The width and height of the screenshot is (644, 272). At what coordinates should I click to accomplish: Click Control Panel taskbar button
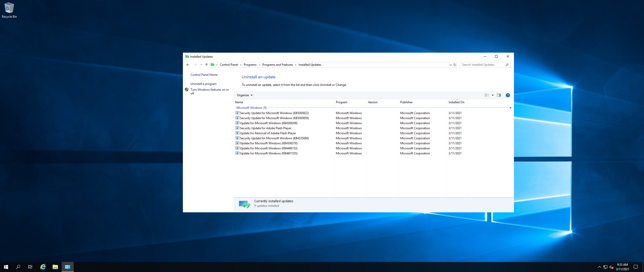pyautogui.click(x=68, y=267)
